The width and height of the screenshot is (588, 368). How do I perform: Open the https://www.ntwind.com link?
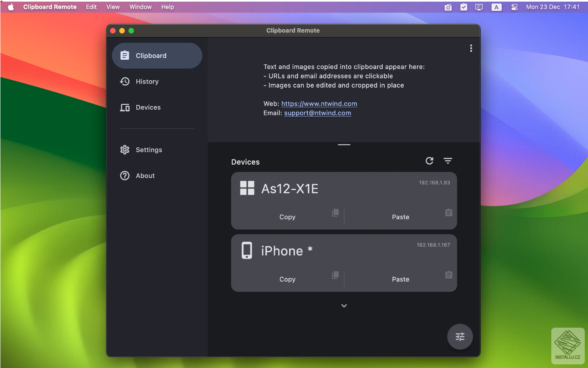(319, 104)
